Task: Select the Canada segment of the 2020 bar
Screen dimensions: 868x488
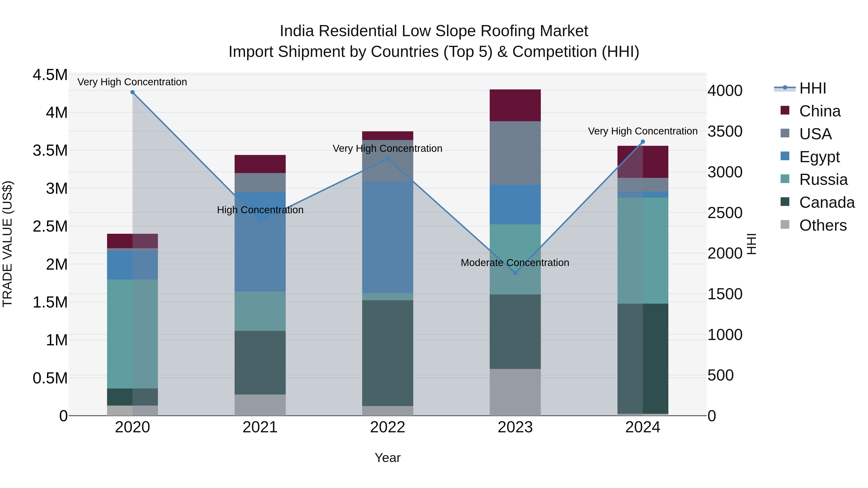Action: pos(132,397)
